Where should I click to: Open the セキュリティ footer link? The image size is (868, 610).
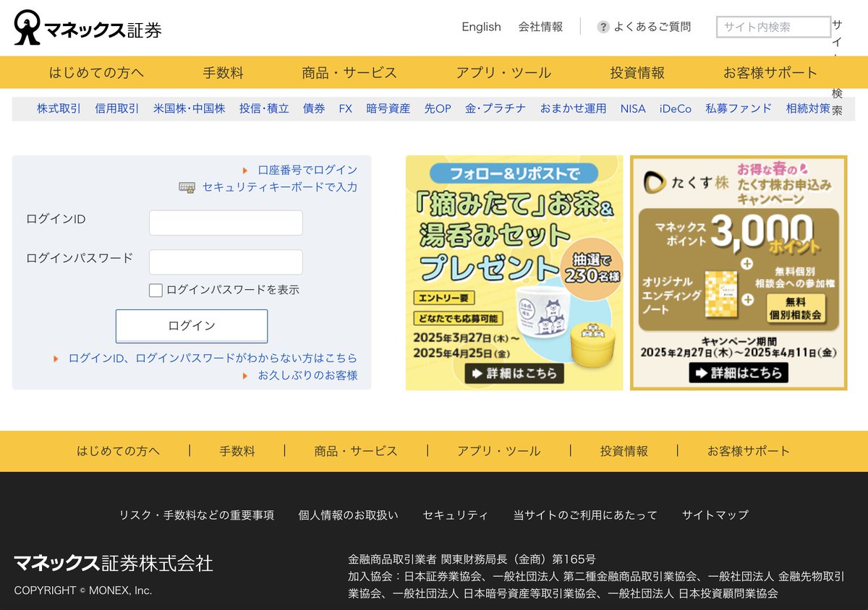pos(456,515)
